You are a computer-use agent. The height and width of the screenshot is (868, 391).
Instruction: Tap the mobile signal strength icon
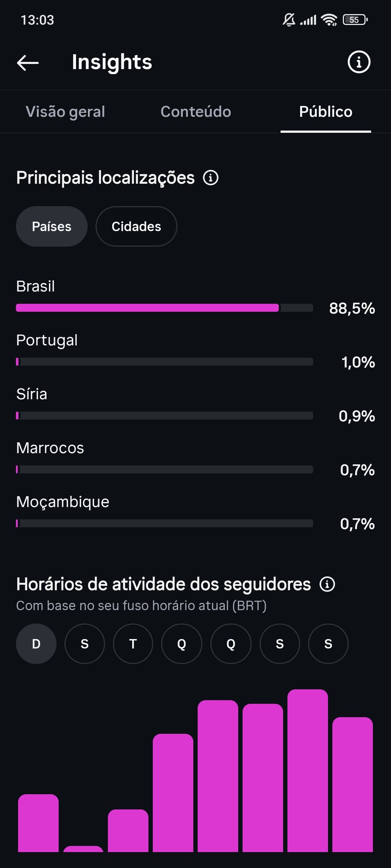308,20
